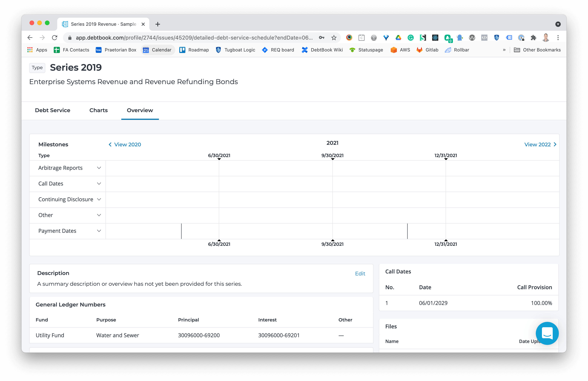Viewport: 588px width, 381px height.
Task: Open the Intercom chat bubble
Action: 547,333
